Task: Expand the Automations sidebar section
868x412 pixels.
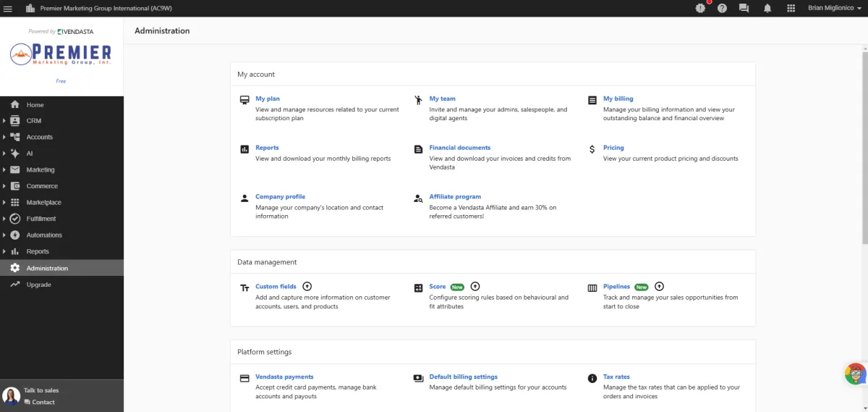Action: 4,235
